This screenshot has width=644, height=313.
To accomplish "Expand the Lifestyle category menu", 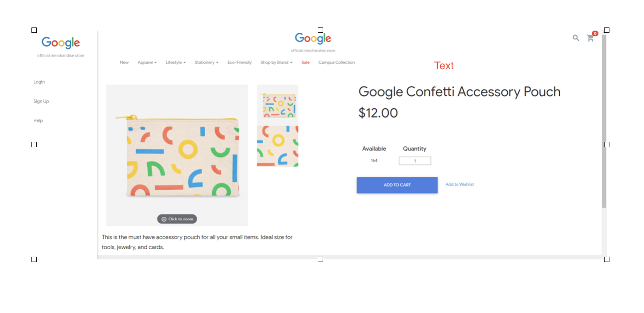I will click(175, 62).
